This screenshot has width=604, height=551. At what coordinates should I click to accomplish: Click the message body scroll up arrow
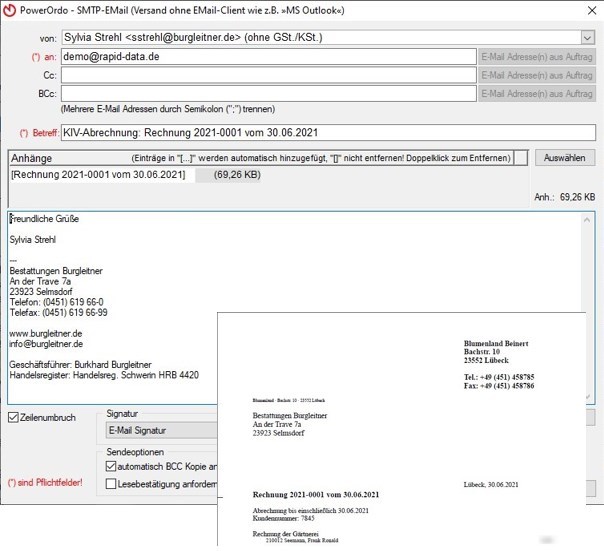pyautogui.click(x=587, y=220)
